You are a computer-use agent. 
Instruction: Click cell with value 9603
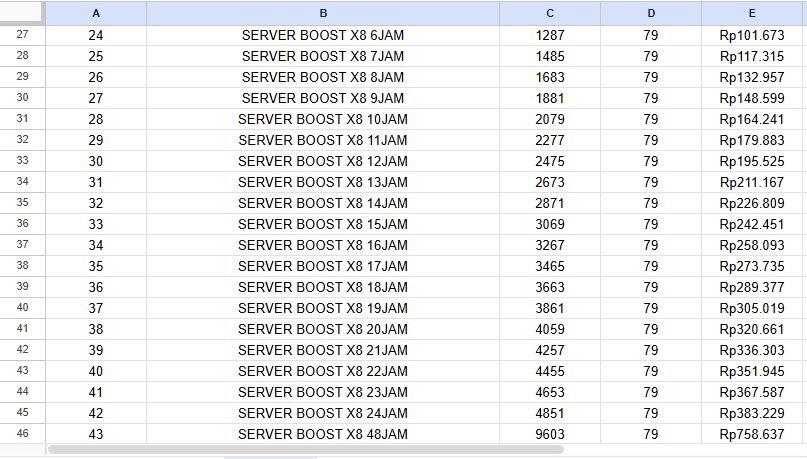point(550,434)
